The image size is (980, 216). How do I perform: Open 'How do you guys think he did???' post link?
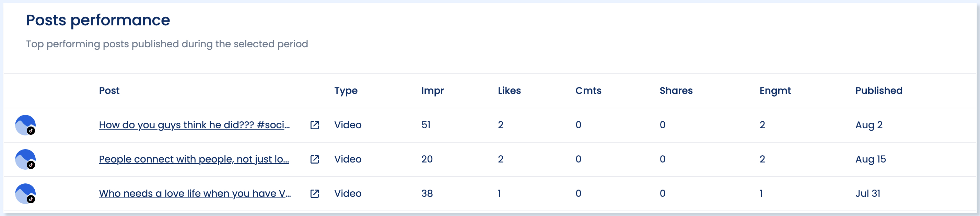[195, 125]
